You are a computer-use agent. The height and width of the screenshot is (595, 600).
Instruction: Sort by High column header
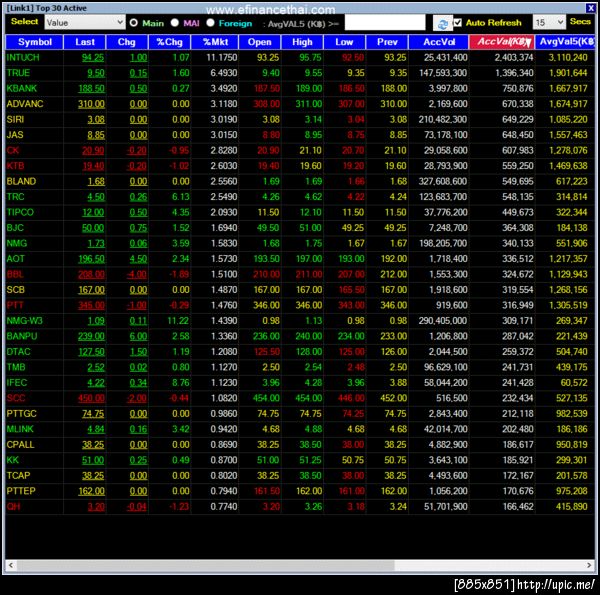[302, 42]
